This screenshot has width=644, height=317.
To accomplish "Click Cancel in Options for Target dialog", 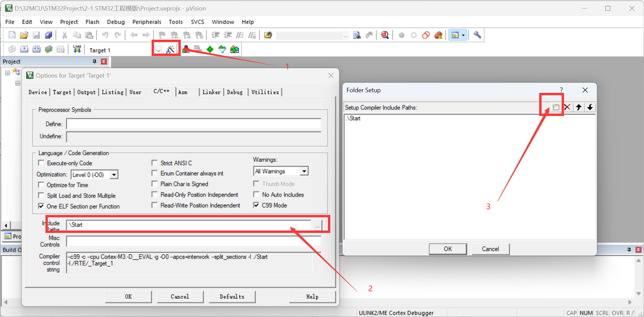I will pyautogui.click(x=180, y=297).
